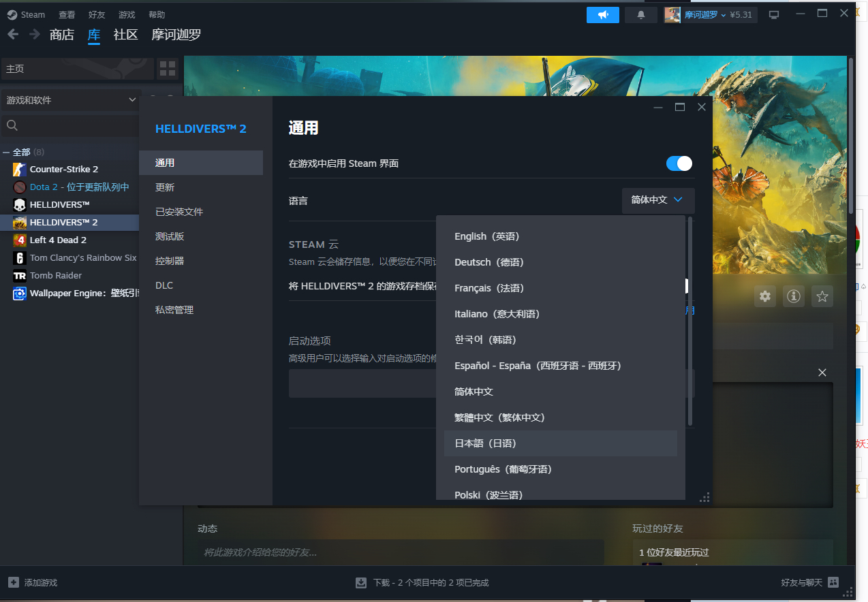Click the Steam logo menu

click(x=26, y=14)
